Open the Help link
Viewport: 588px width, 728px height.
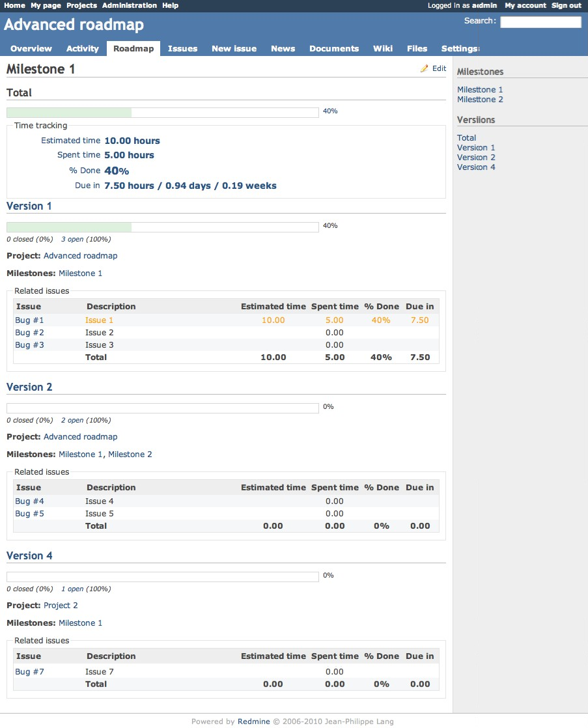[170, 6]
